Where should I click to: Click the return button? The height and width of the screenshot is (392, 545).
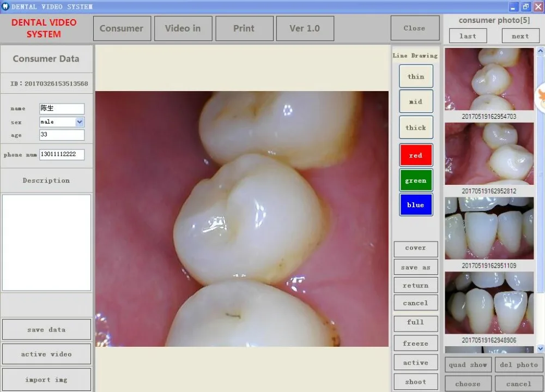click(416, 285)
